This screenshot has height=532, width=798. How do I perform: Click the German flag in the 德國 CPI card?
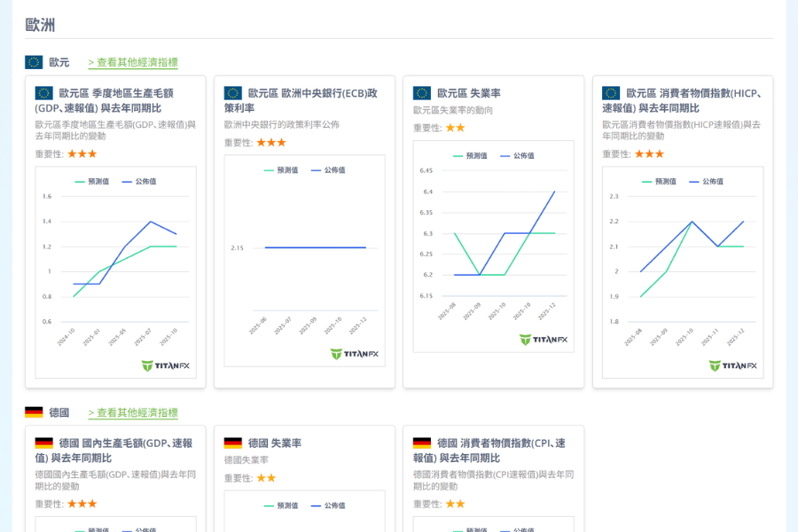[x=422, y=443]
